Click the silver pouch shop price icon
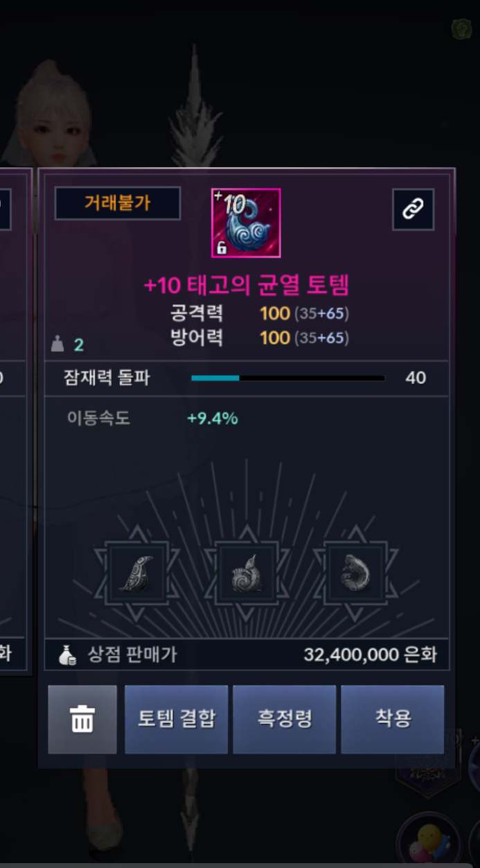Image resolution: width=480 pixels, height=868 pixels. click(69, 655)
